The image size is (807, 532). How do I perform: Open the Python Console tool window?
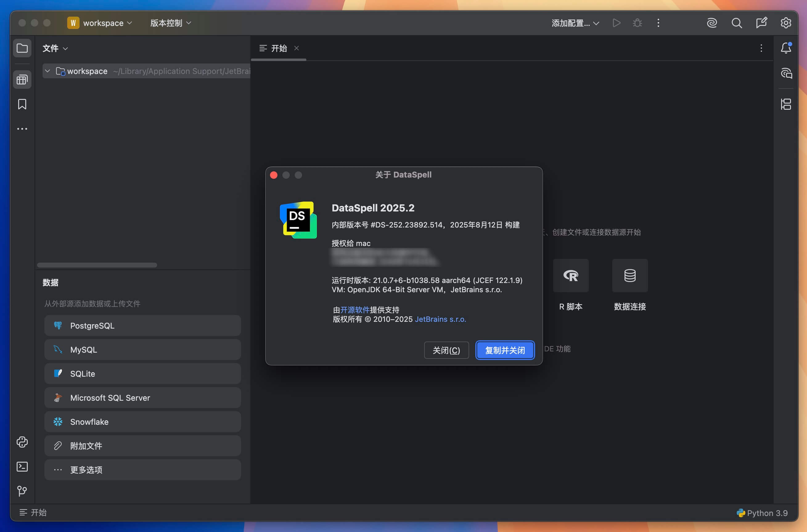click(x=22, y=442)
